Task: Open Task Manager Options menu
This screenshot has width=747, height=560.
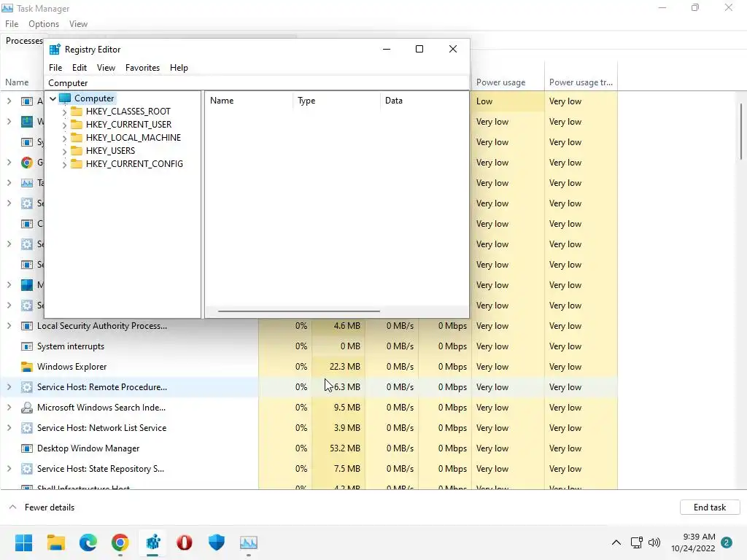Action: (x=43, y=24)
